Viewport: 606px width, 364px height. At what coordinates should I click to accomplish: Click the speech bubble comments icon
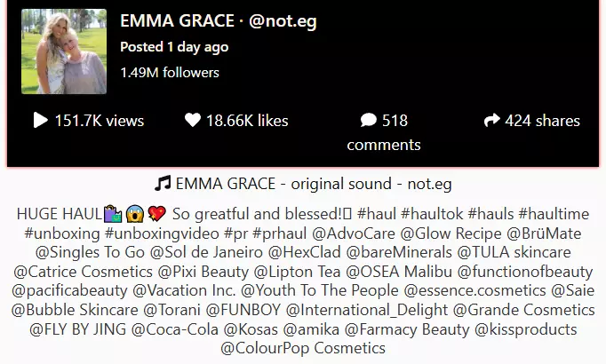(369, 120)
